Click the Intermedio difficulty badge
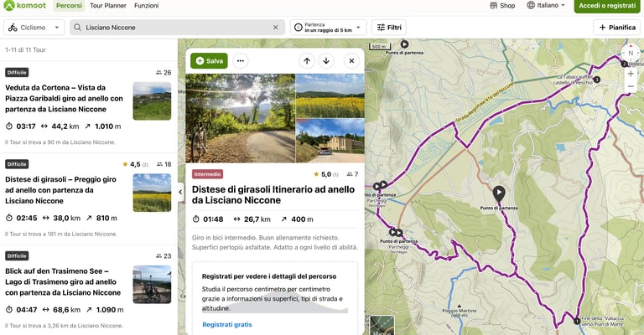644x335 pixels. pos(207,174)
